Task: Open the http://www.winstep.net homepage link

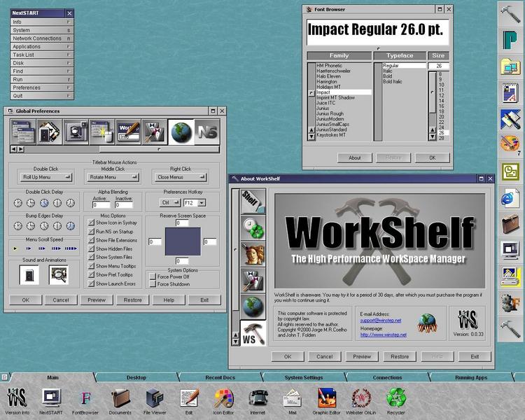Action: click(x=384, y=335)
